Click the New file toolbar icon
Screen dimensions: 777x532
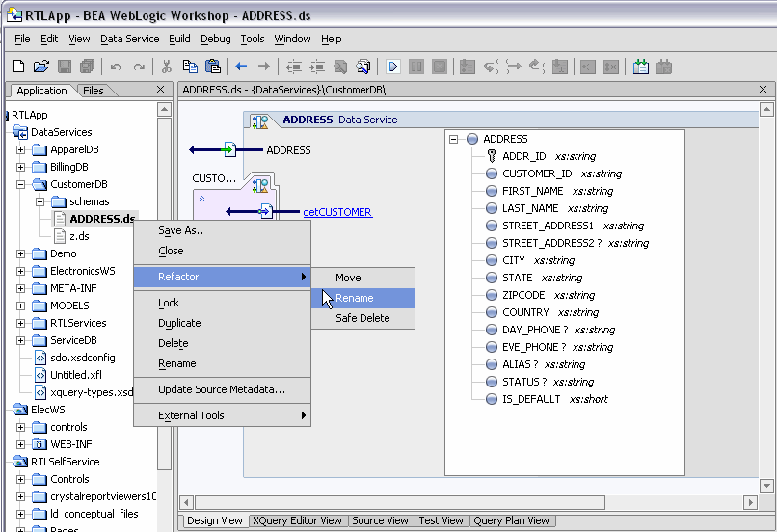pyautogui.click(x=19, y=66)
